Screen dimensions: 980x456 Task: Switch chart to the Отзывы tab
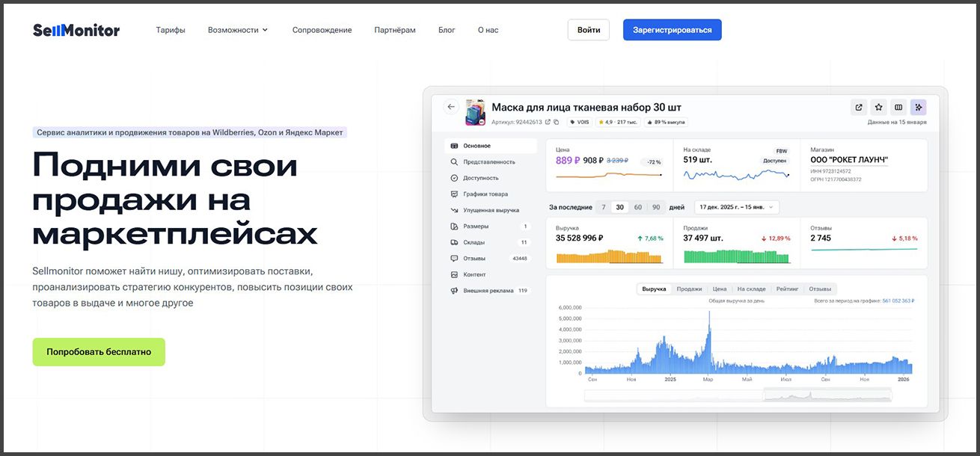(x=820, y=289)
